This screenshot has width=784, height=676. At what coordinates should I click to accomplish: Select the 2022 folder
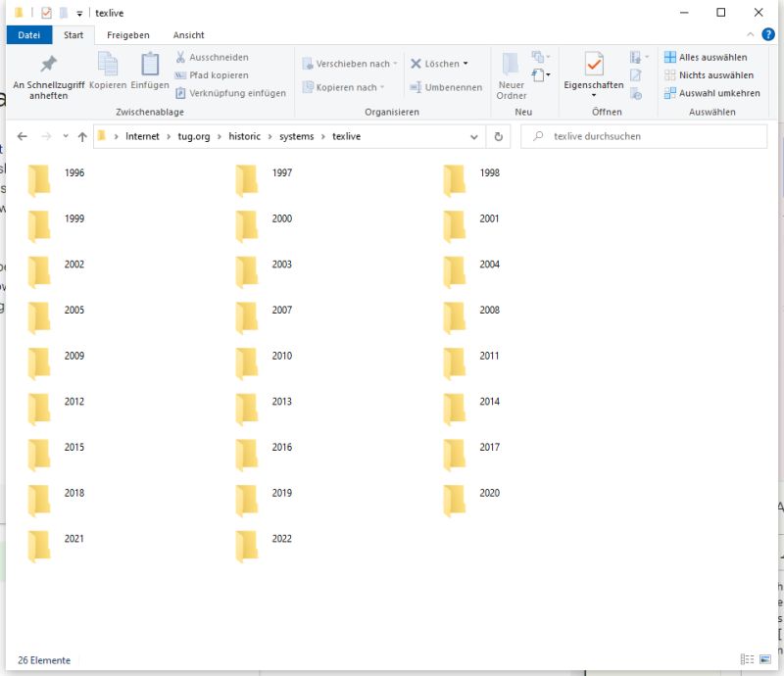(x=264, y=546)
